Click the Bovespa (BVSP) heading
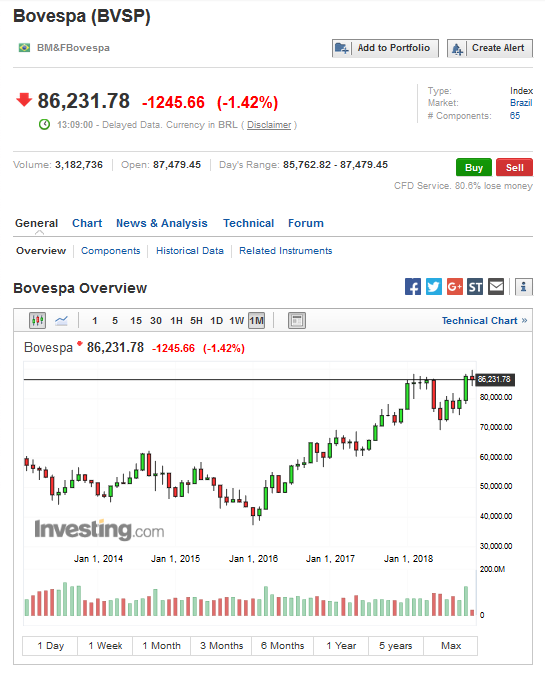 82,16
